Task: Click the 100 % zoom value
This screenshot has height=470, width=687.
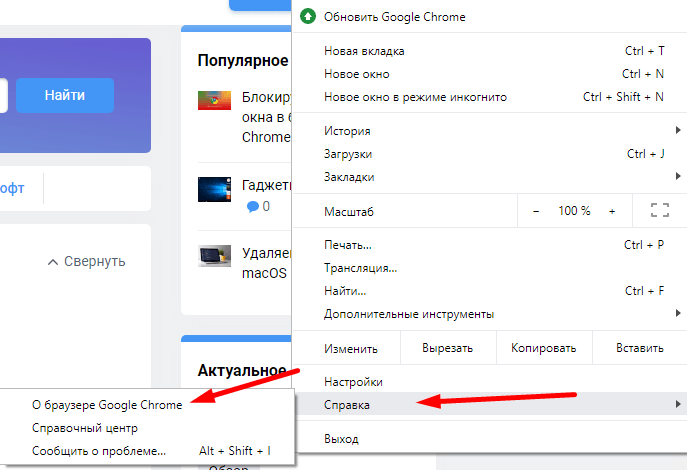Action: coord(574,211)
